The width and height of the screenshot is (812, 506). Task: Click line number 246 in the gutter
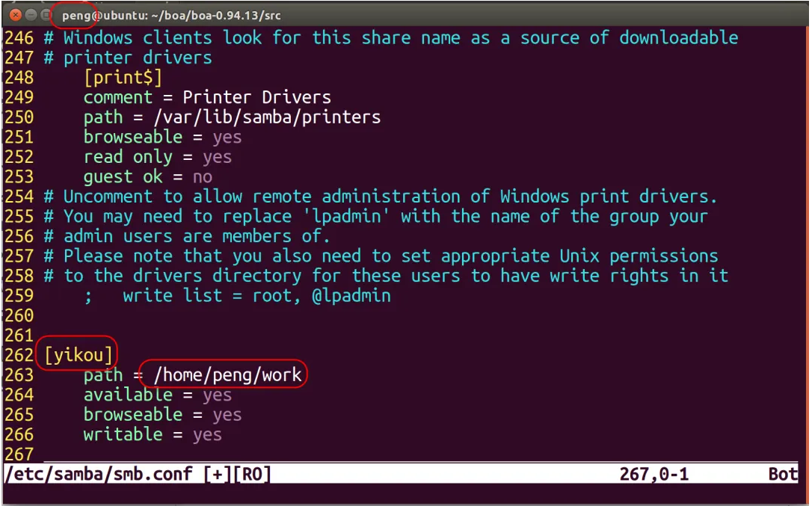pyautogui.click(x=19, y=37)
